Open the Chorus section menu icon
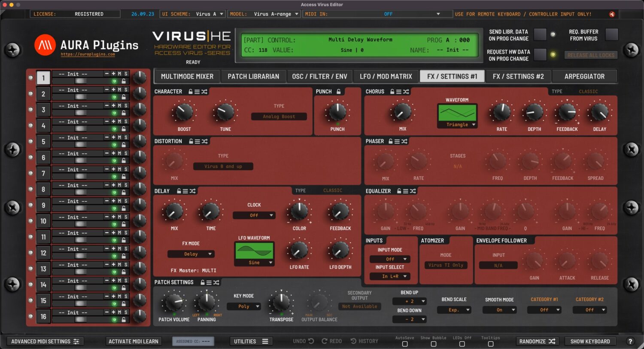644x349 pixels. pos(399,92)
